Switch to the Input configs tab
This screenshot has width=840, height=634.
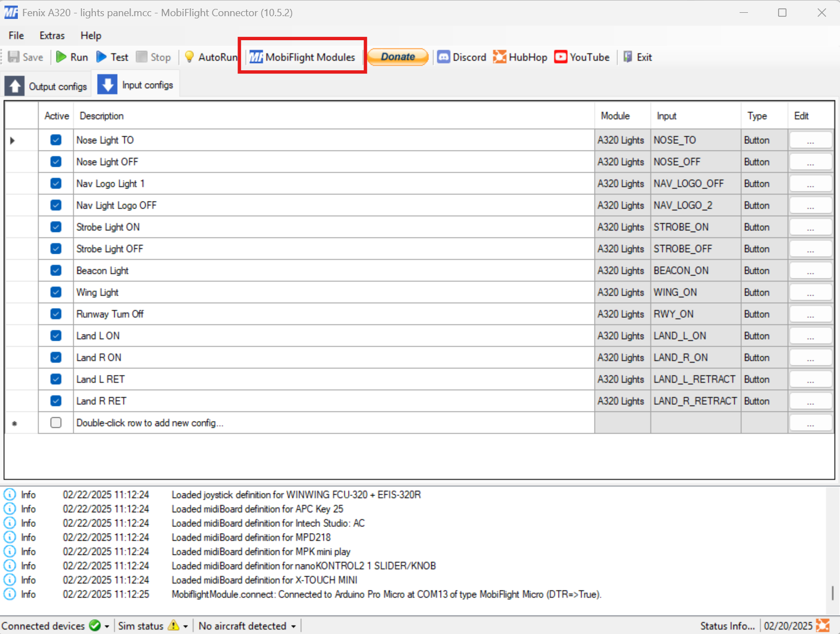[136, 85]
